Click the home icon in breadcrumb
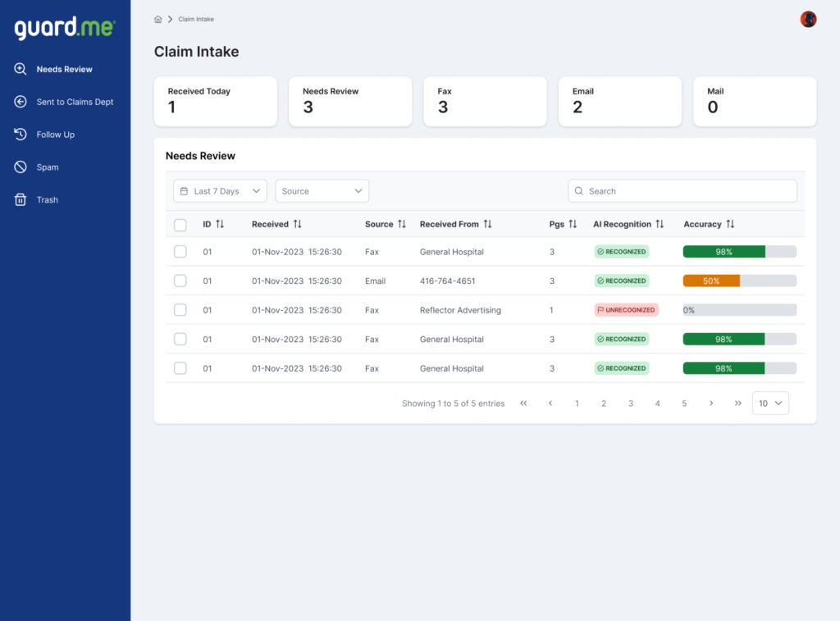Viewport: 840px width, 621px height. click(x=158, y=19)
